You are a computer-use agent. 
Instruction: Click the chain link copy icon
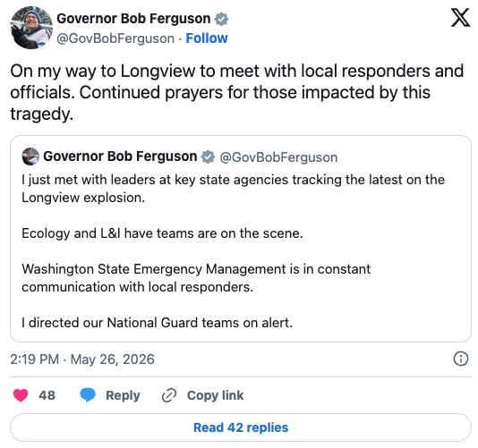[169, 395]
